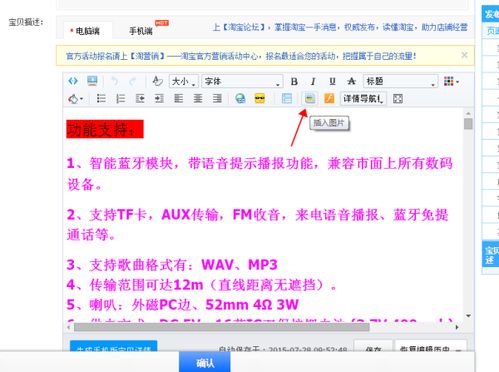Image resolution: width=499 pixels, height=372 pixels.
Task: Toggle strikethrough formatting
Action: click(351, 81)
